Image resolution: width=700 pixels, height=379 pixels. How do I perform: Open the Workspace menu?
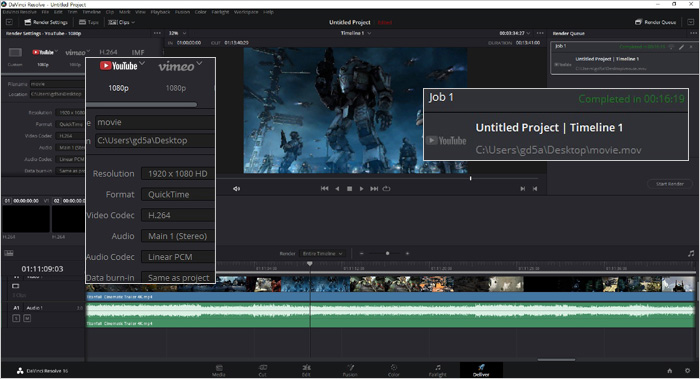tap(246, 12)
